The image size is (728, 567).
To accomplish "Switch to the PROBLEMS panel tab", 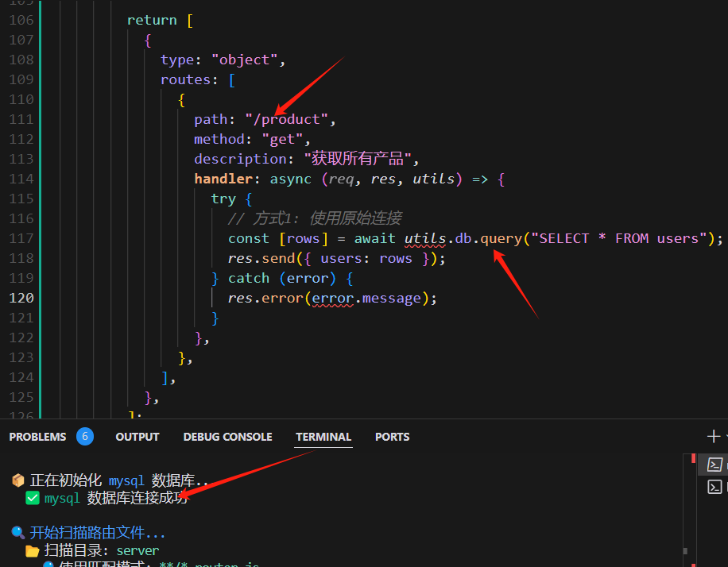I will (37, 437).
